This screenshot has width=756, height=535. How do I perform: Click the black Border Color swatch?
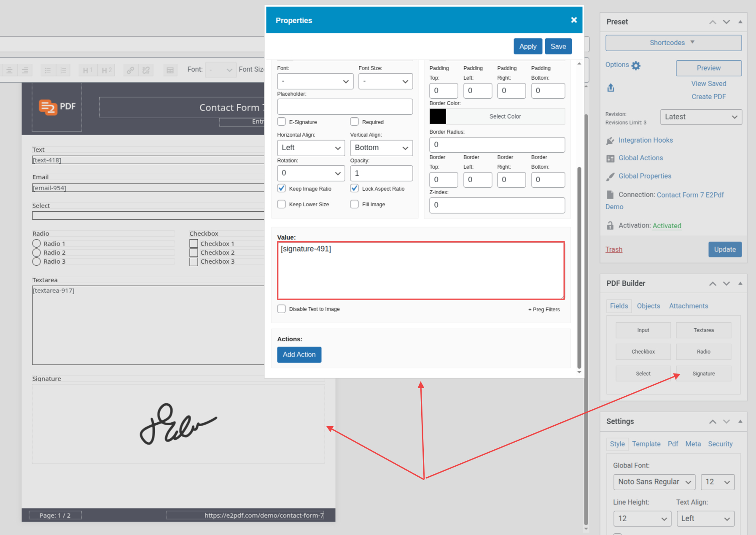(x=438, y=116)
